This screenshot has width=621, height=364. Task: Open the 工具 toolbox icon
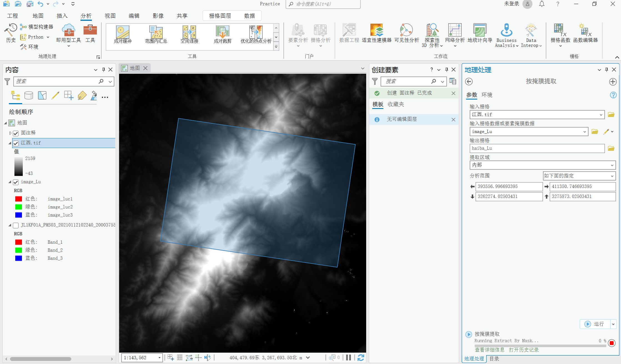[x=90, y=34]
